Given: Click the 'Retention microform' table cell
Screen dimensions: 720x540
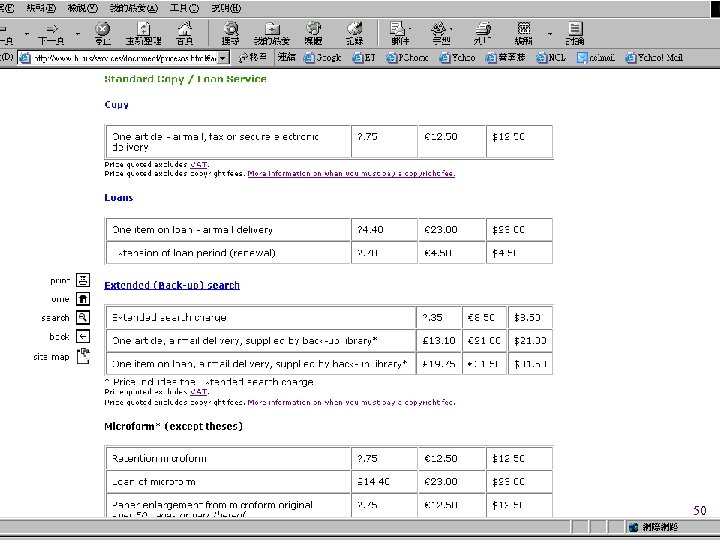Looking at the screenshot, I should tap(228, 458).
